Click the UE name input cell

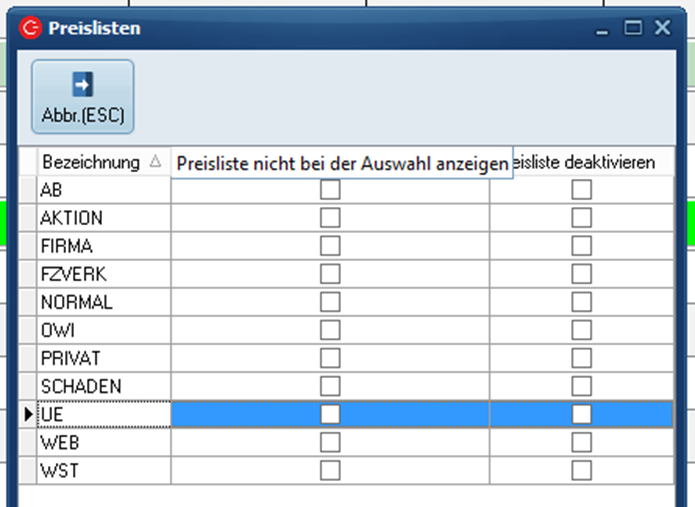pos(100,414)
